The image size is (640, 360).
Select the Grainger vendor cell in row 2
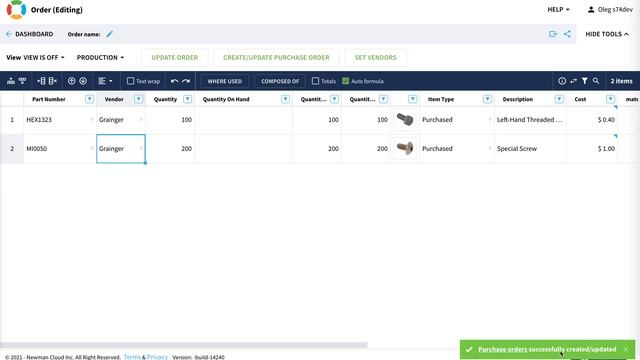pos(121,149)
